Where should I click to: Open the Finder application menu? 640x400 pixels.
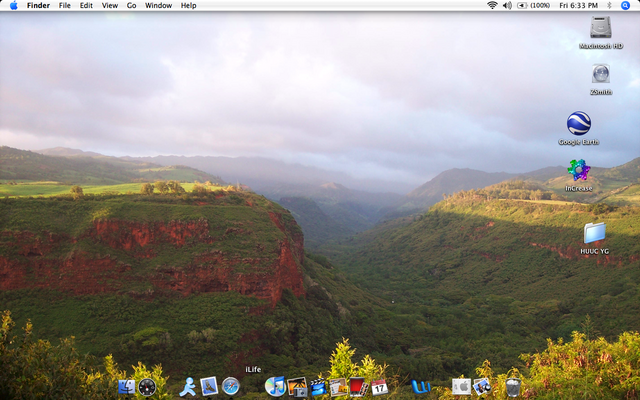(38, 5)
